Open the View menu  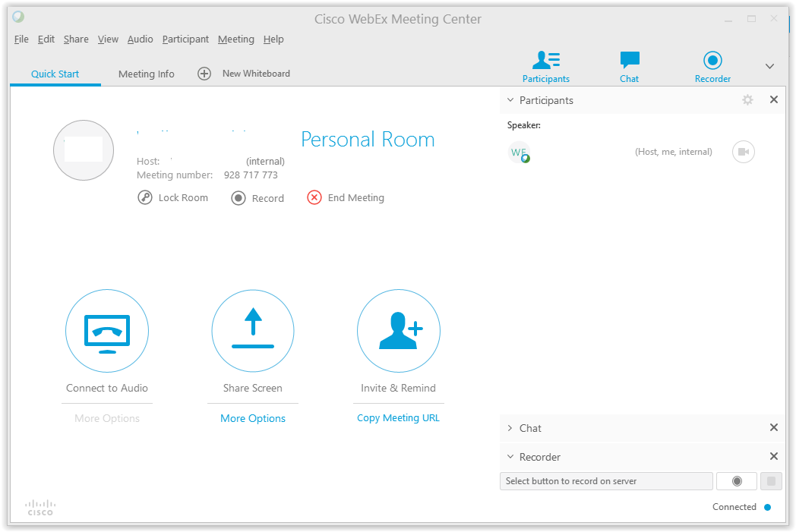pyautogui.click(x=108, y=39)
